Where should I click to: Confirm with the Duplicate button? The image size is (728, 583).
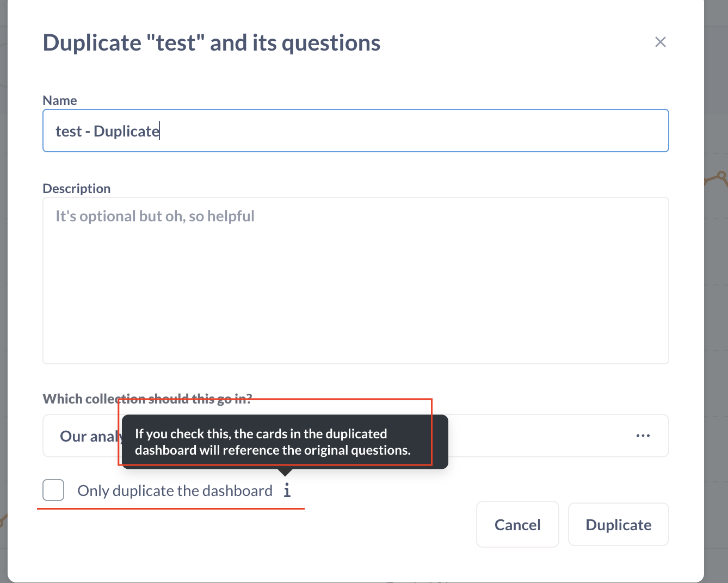[x=619, y=524]
